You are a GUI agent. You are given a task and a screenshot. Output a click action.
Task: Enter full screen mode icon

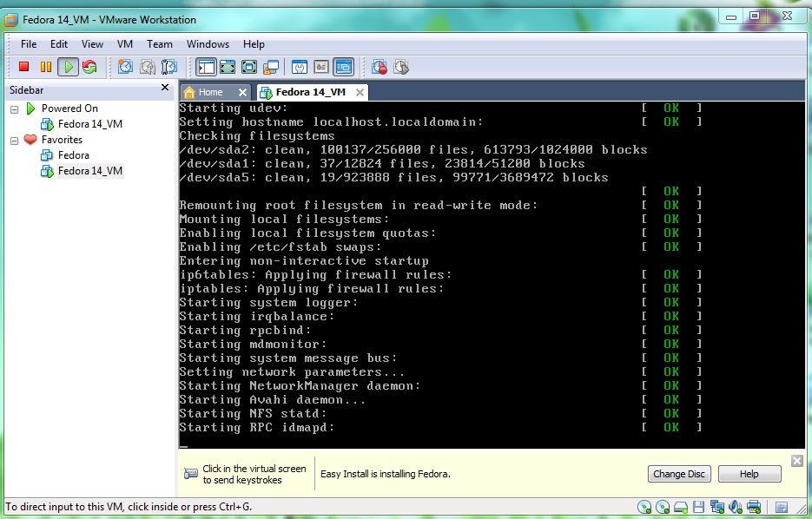[x=249, y=67]
